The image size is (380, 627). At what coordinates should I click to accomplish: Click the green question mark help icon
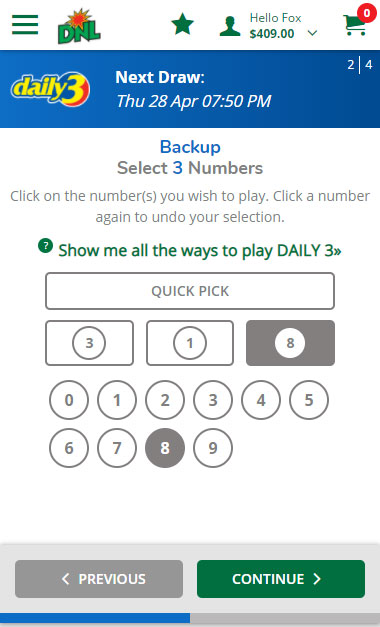coord(46,246)
